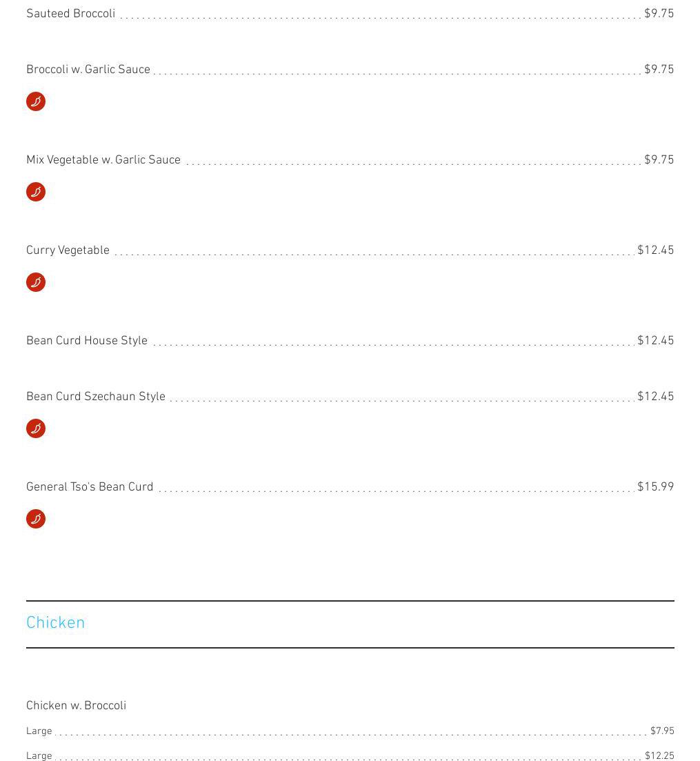This screenshot has height=761, width=700.
Task: Click spicy icon under Mix Vegetable w. Garlic Sauce
Action: point(36,192)
